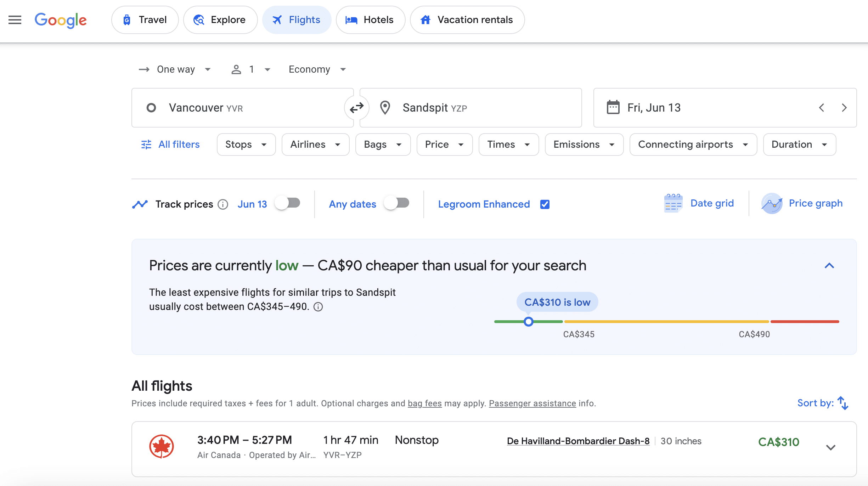Click the All filters button

[170, 145]
